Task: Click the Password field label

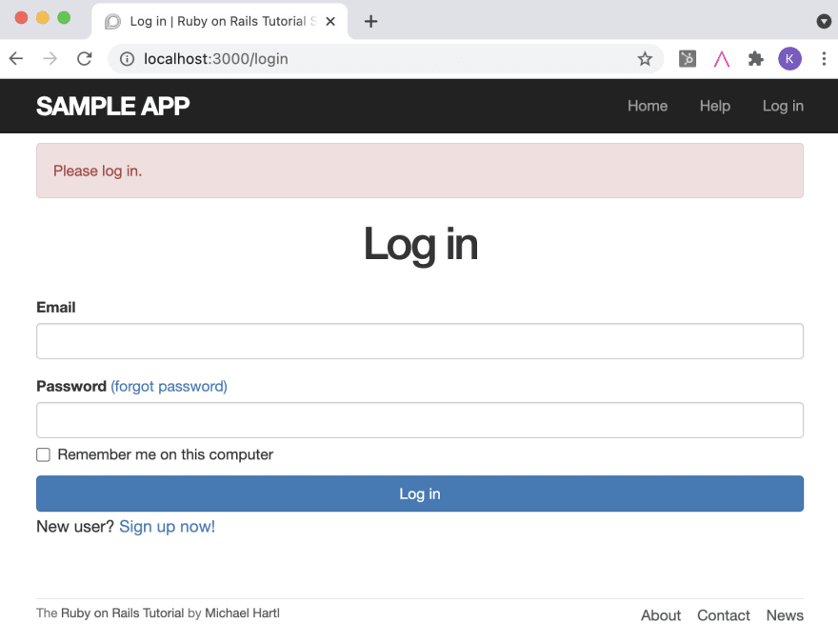Action: point(71,386)
